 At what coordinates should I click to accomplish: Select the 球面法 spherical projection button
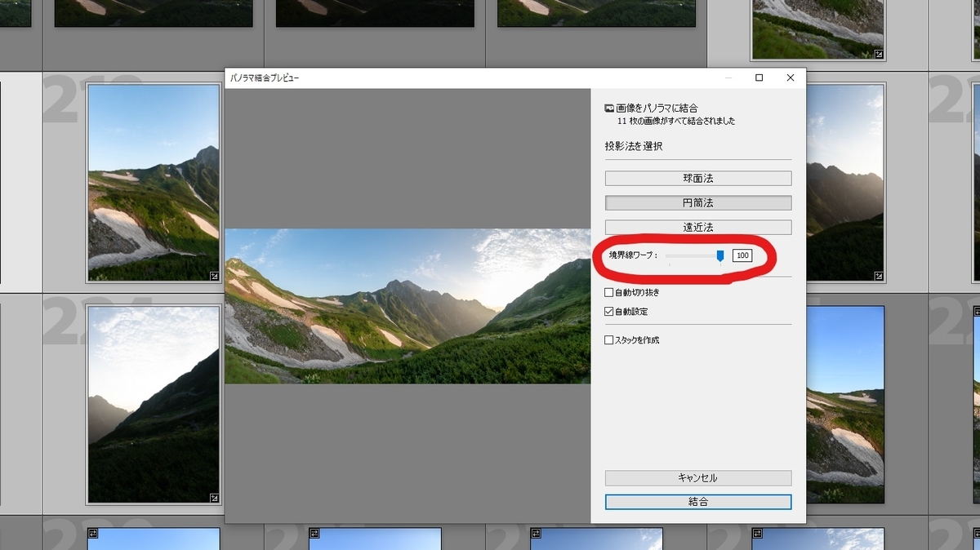click(x=698, y=178)
